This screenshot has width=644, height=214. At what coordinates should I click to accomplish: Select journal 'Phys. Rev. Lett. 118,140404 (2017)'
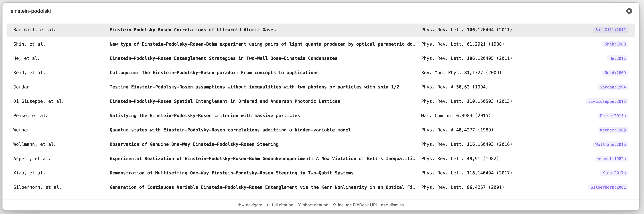pos(466,173)
